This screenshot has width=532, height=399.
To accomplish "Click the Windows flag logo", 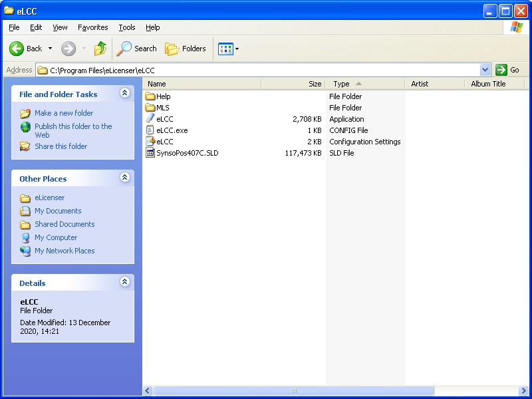I will point(517,27).
